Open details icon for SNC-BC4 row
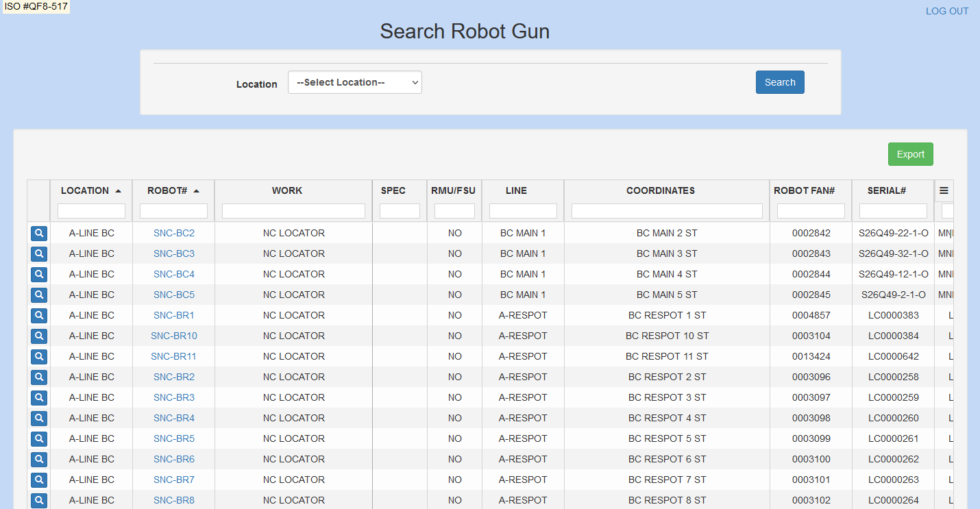The image size is (980, 509). [x=39, y=275]
